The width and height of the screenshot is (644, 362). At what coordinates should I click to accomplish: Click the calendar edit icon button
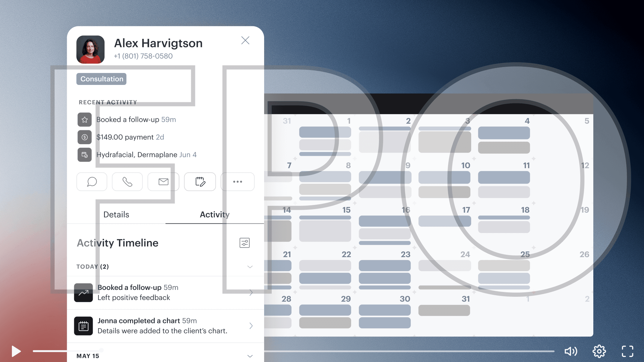(200, 181)
